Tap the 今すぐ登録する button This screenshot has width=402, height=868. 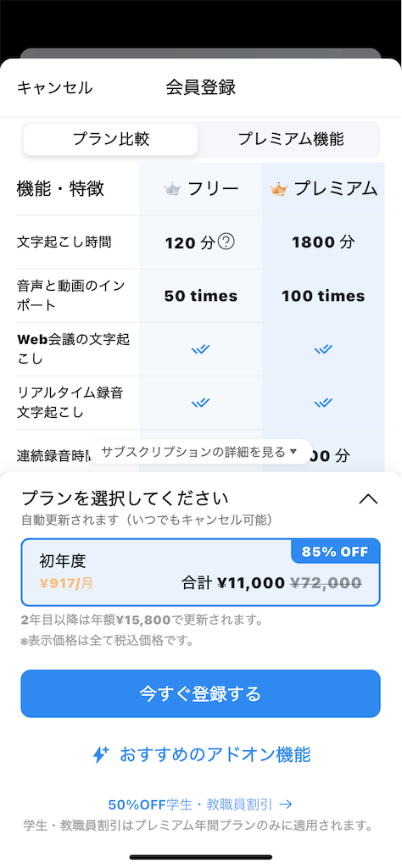(200, 693)
